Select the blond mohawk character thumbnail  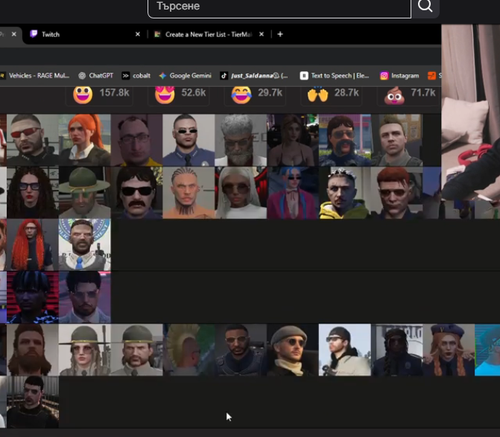(189, 350)
